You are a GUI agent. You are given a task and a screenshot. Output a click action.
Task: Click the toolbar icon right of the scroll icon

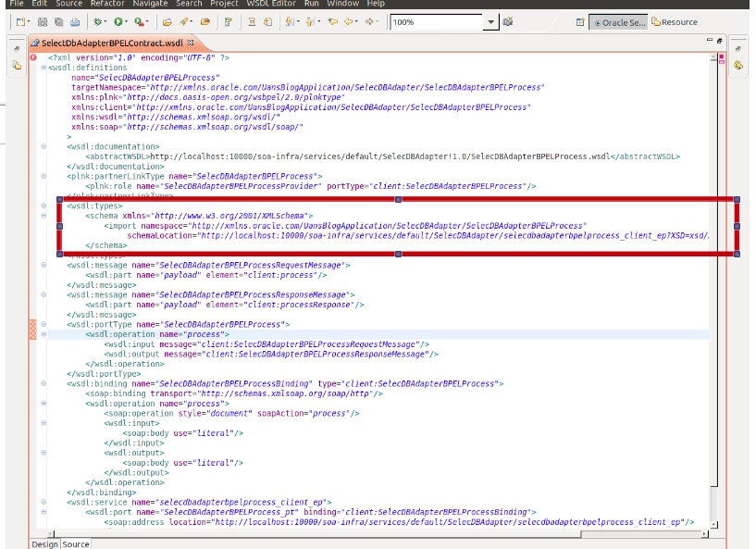pos(268,21)
